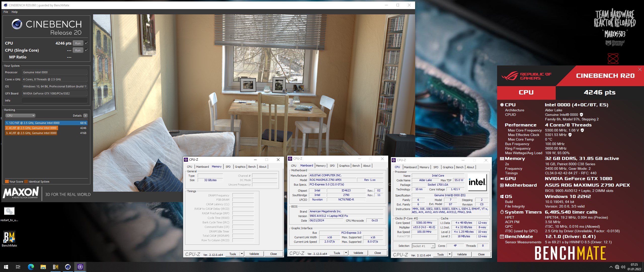Switch to CPU-Z in the taskbar
Screen dimensions: 644x272
tap(80, 267)
